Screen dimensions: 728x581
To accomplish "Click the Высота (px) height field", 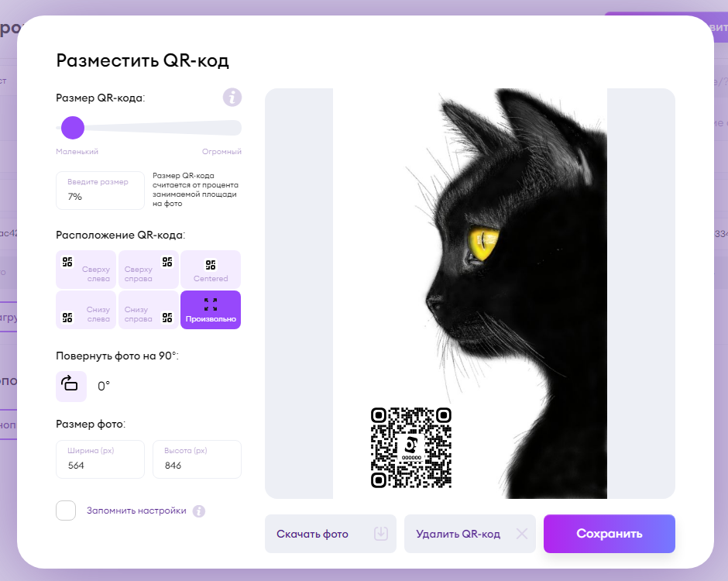I will [x=197, y=459].
